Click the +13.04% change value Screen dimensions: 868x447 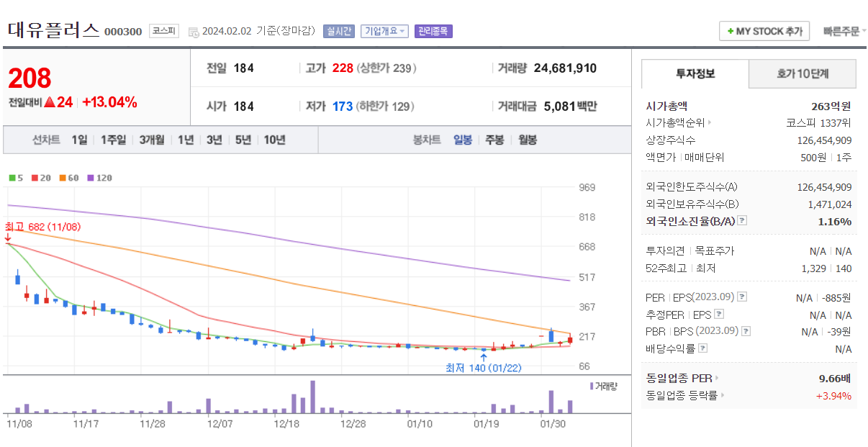[x=109, y=102]
